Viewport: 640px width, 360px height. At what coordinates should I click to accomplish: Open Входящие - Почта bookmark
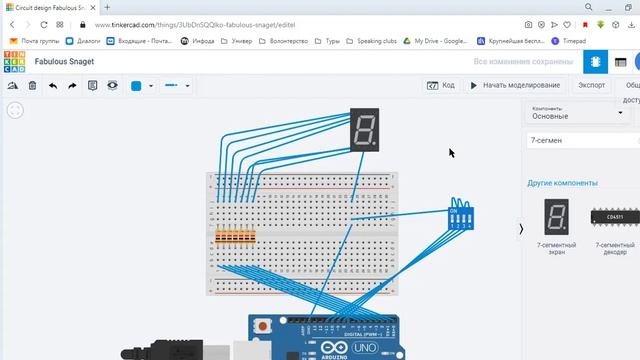pos(140,41)
